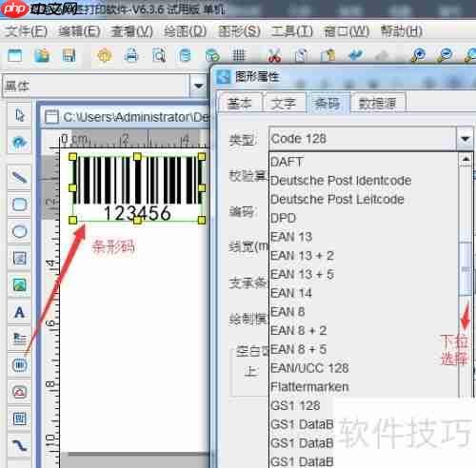
Task: Switch to the 数据源 tab
Action: (x=377, y=103)
